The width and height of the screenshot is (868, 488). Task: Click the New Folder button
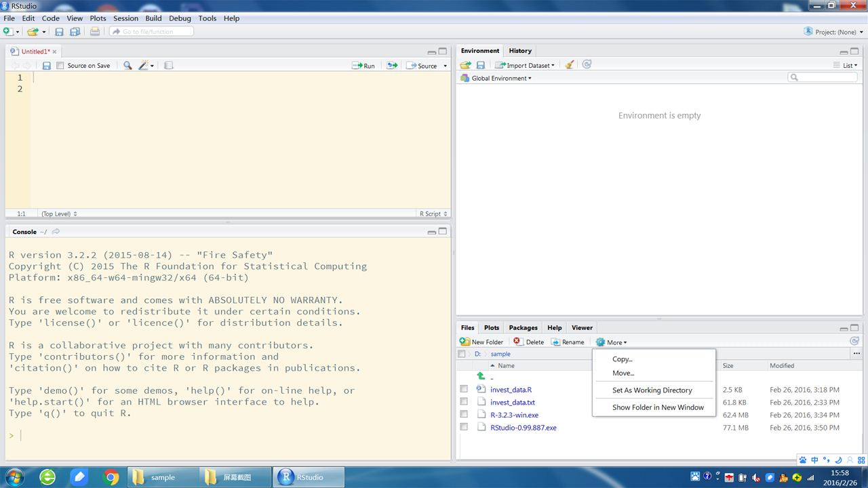coord(481,342)
